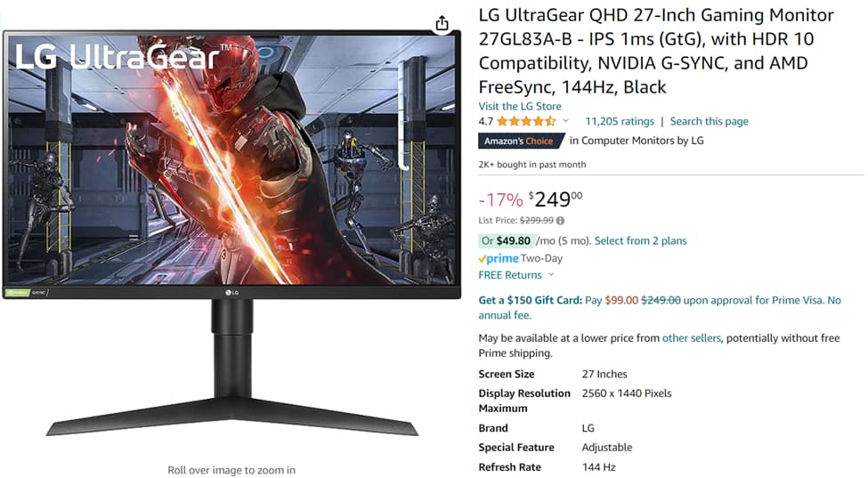Click the other sellers link
The width and height of the screenshot is (868, 478).
(x=692, y=338)
